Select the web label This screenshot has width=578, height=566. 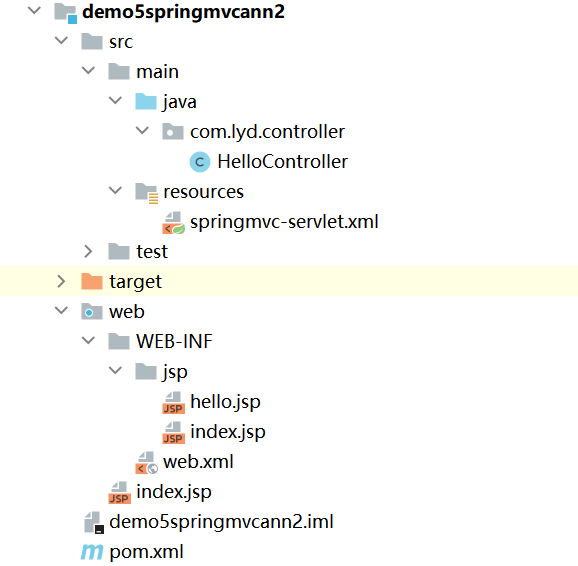point(126,312)
